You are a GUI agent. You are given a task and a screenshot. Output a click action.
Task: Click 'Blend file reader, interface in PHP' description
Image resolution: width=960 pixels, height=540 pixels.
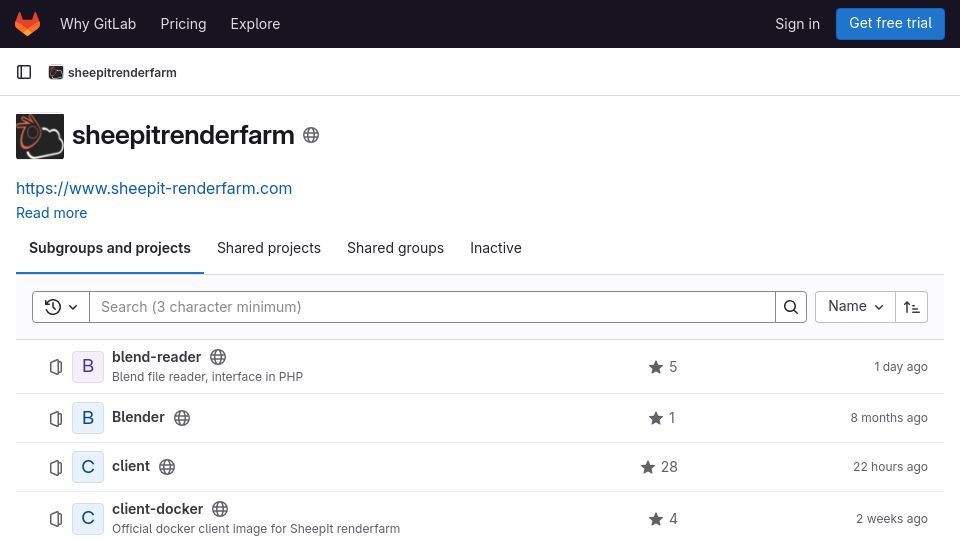(208, 377)
